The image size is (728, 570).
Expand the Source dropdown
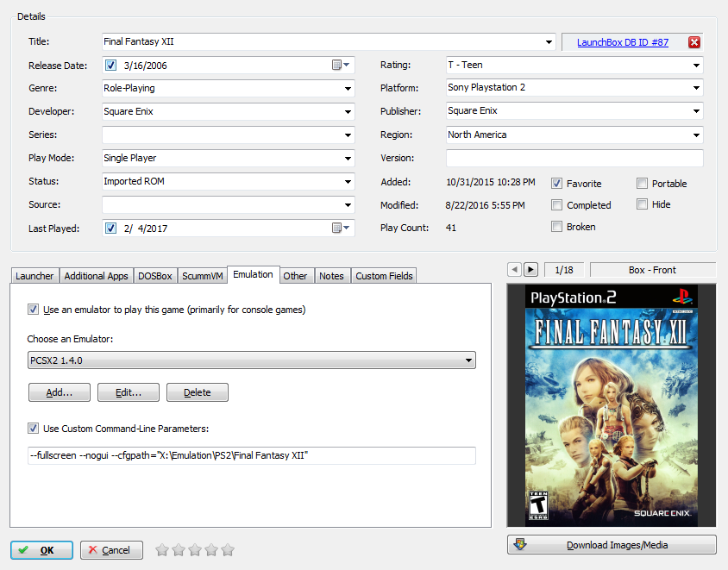348,204
